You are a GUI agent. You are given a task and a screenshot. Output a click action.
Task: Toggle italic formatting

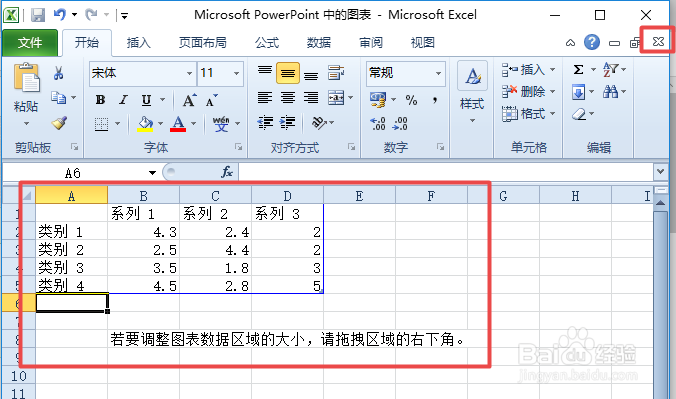click(x=123, y=100)
